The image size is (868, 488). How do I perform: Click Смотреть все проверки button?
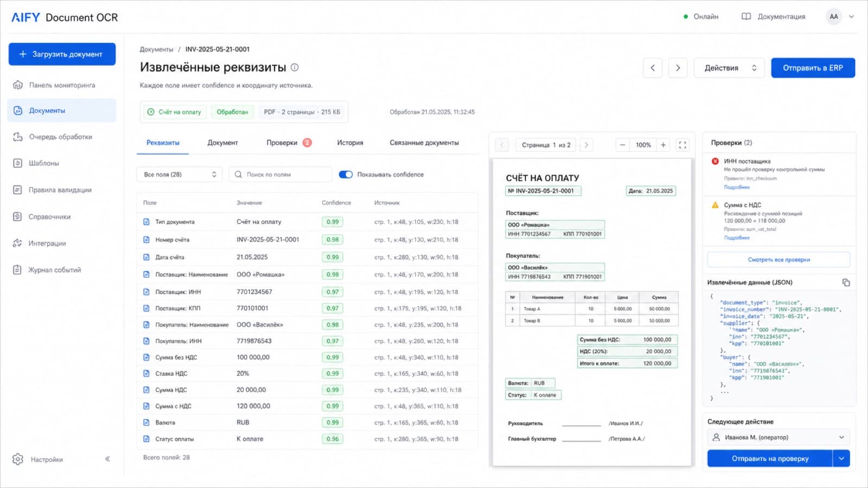[778, 260]
